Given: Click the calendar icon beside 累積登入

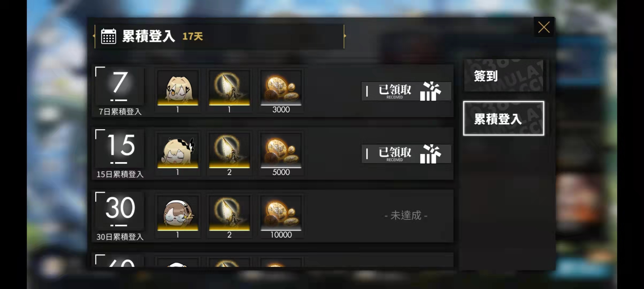Looking at the screenshot, I should point(108,36).
